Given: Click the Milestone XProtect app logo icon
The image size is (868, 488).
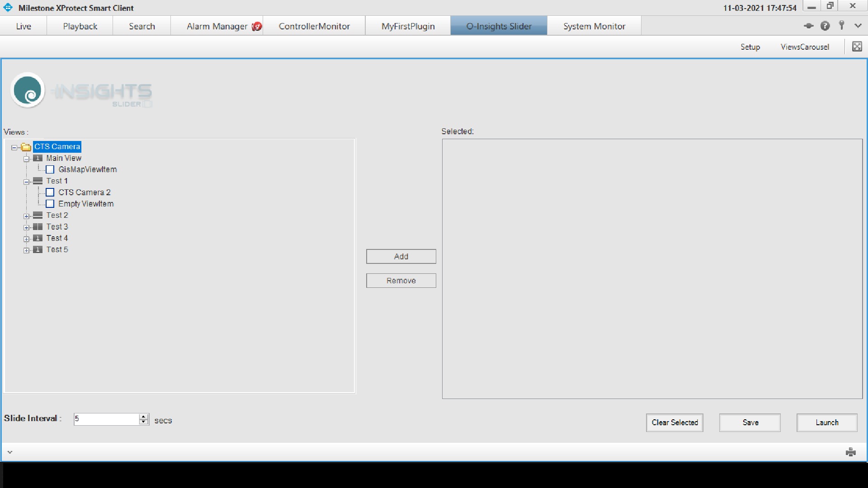Looking at the screenshot, I should pyautogui.click(x=8, y=8).
